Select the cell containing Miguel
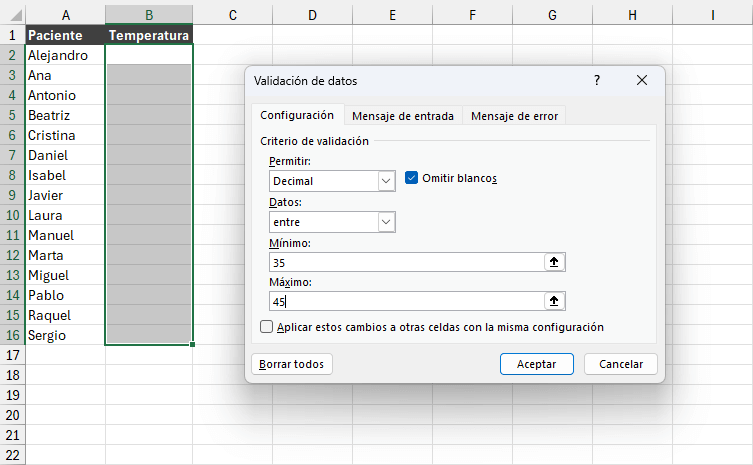The width and height of the screenshot is (753, 465). click(x=66, y=275)
